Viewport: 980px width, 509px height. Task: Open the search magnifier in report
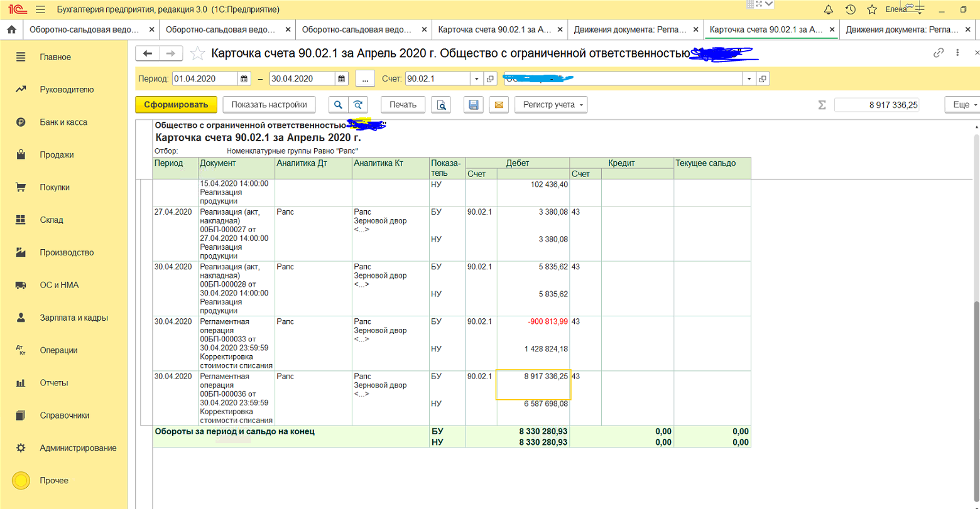(338, 105)
